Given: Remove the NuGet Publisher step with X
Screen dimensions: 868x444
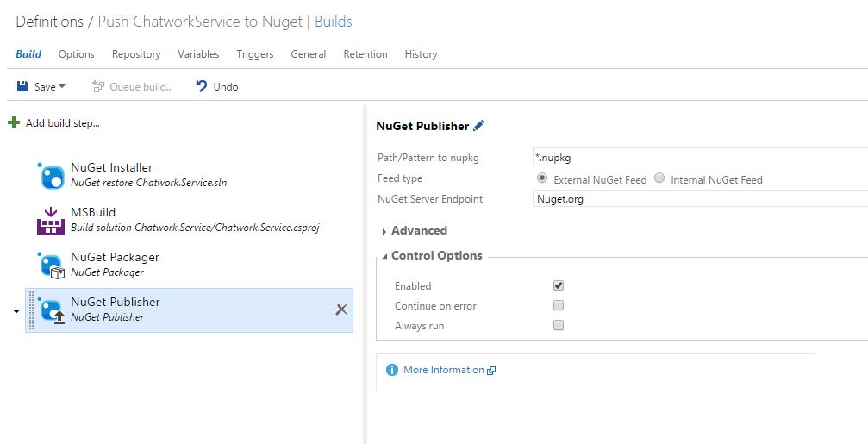Looking at the screenshot, I should (341, 310).
